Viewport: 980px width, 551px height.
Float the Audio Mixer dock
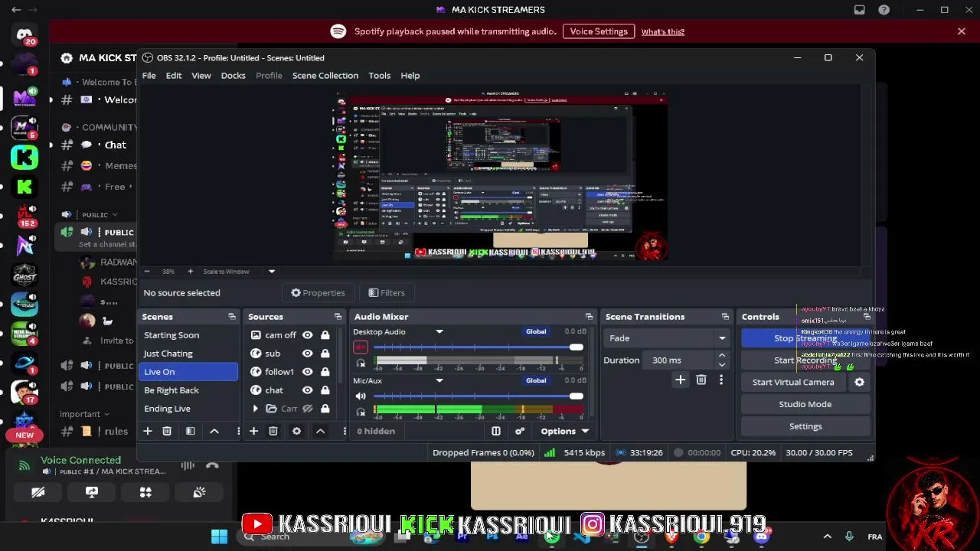[x=589, y=317]
